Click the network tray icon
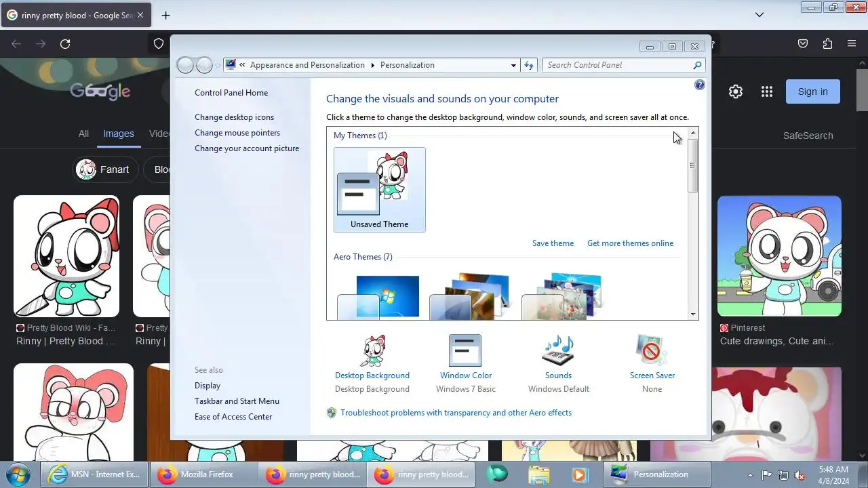The height and width of the screenshot is (488, 868). [783, 475]
